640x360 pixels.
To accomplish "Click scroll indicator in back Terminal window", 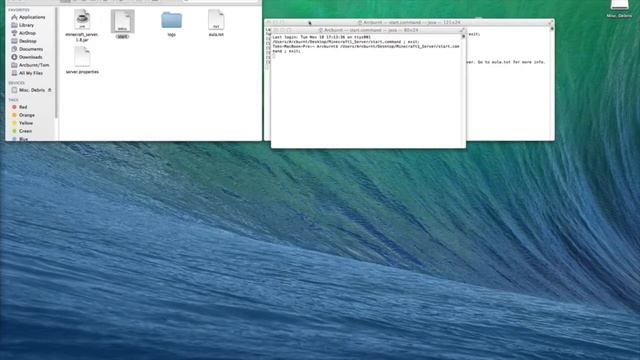I will [x=552, y=29].
